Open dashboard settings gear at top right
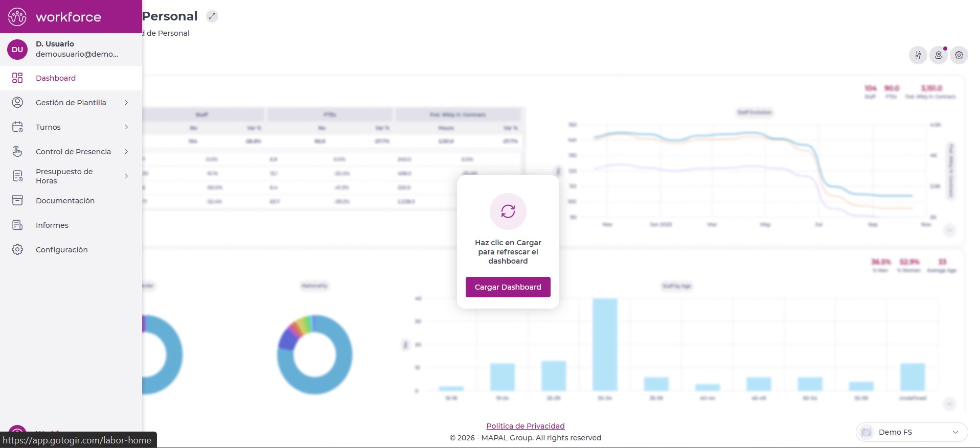Viewport: 980px width, 448px height. (x=959, y=55)
